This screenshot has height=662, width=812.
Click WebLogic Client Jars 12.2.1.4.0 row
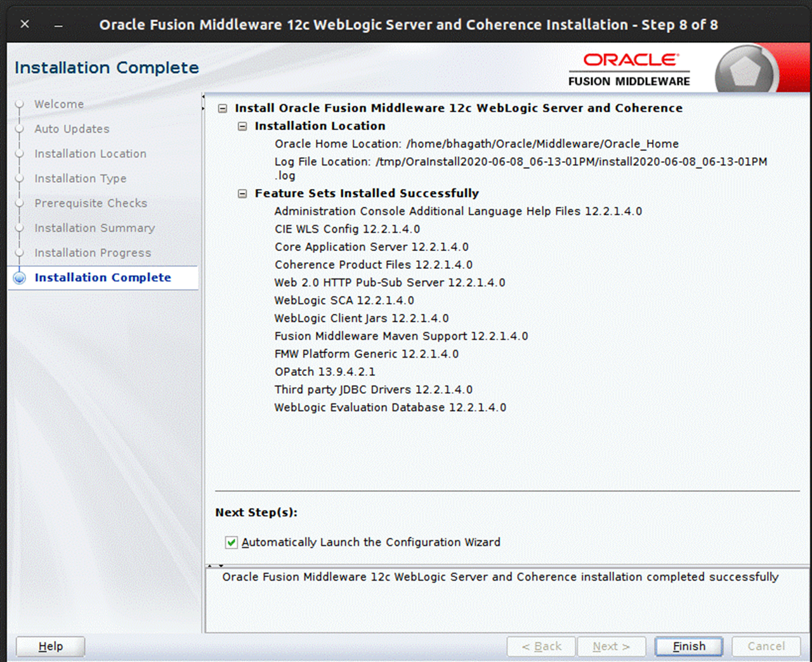362,318
